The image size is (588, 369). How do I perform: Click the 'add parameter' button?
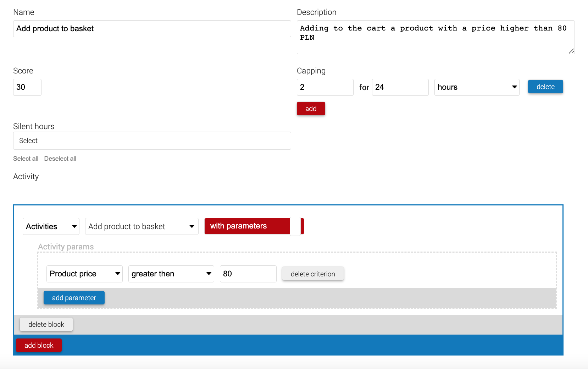tap(74, 298)
